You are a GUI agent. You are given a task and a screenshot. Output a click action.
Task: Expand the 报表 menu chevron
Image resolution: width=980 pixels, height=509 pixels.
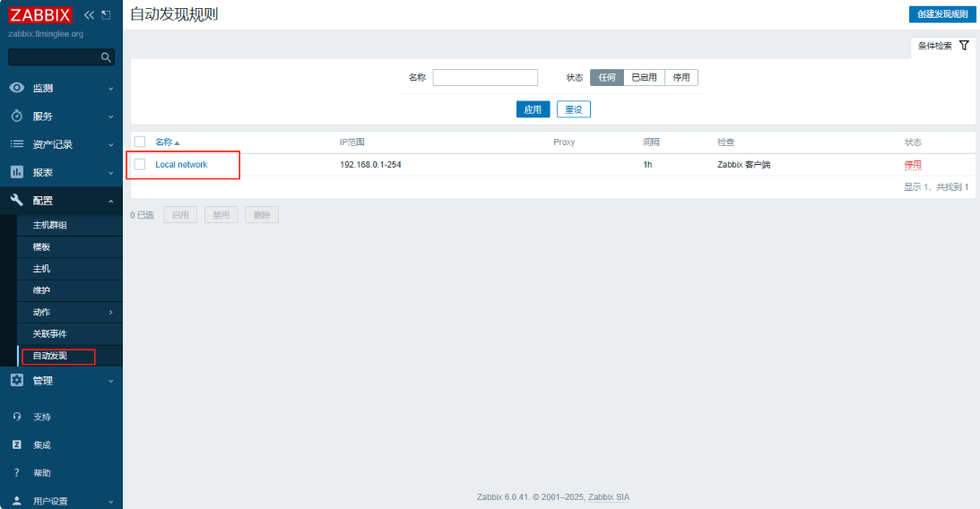point(110,173)
